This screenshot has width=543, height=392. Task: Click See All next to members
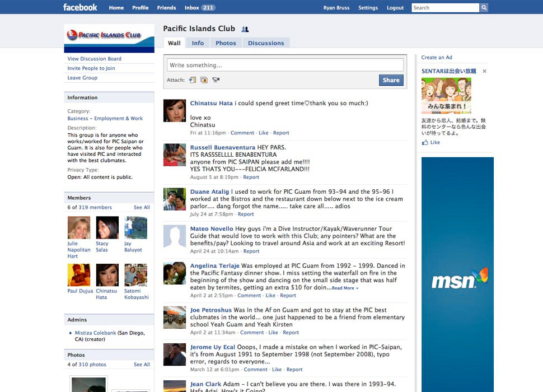click(x=142, y=207)
